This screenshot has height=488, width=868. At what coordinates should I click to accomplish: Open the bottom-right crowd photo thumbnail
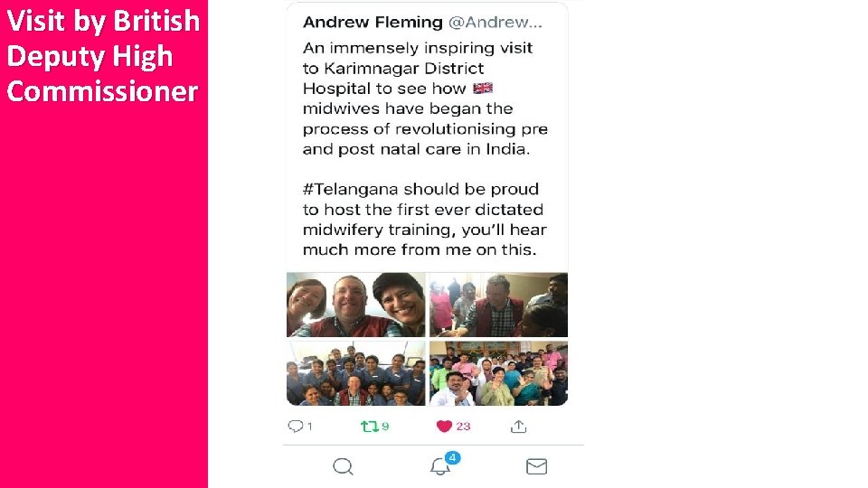point(499,373)
